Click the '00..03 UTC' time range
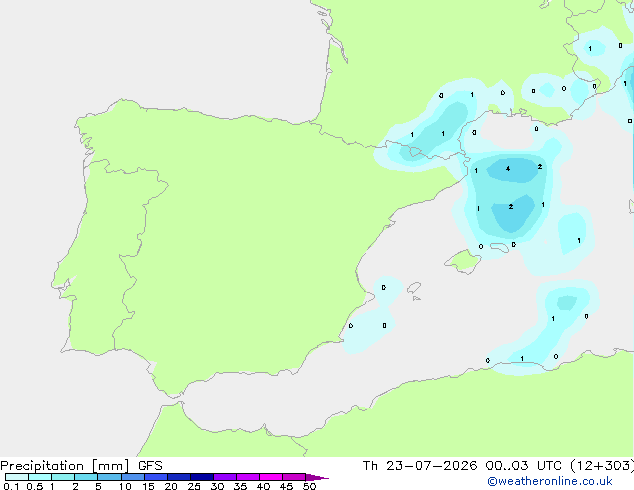Screen dimensions: 634x490 point(524,466)
